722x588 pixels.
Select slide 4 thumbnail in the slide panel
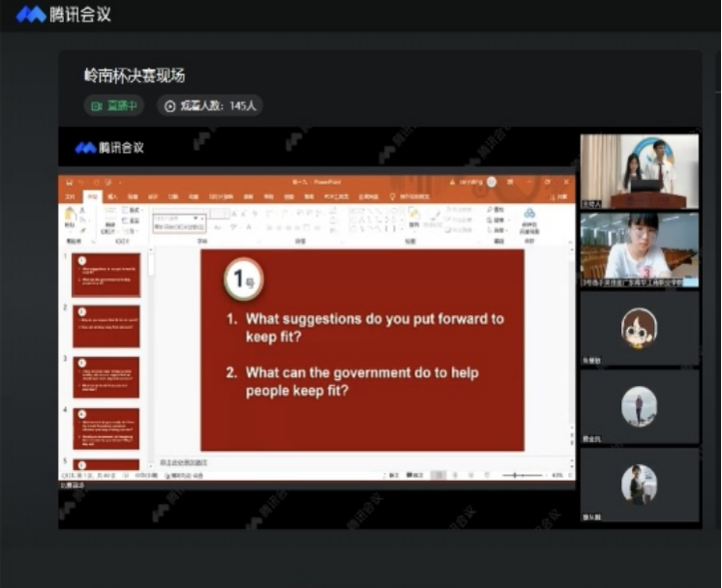[x=106, y=428]
